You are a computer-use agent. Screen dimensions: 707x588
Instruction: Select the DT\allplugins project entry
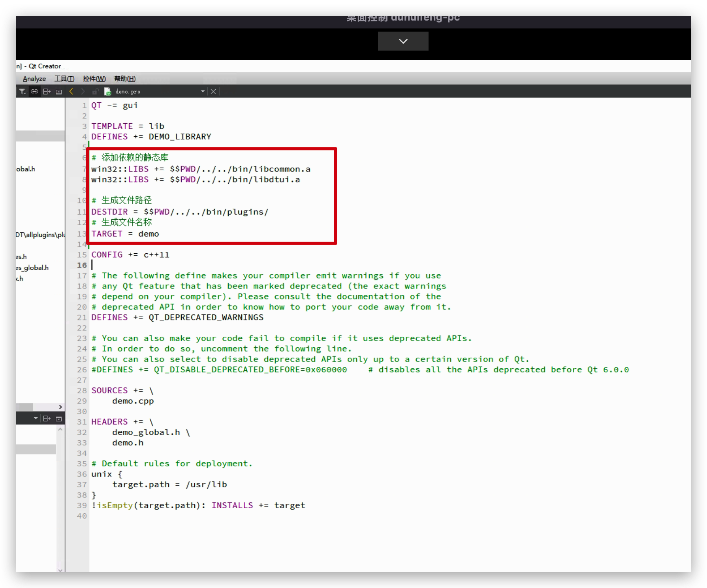click(40, 235)
